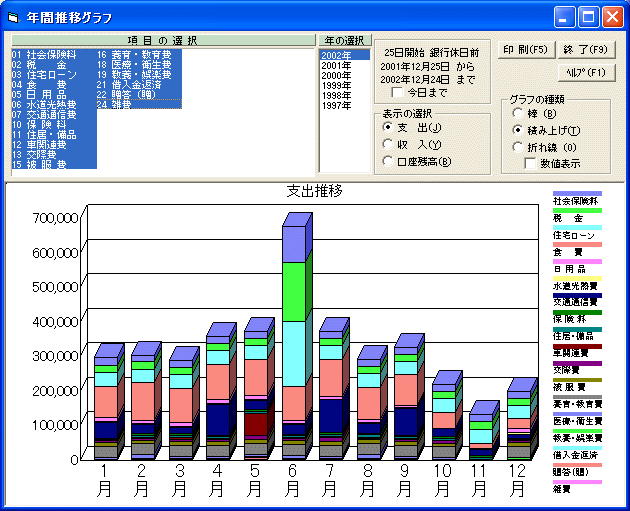630x511 pixels.
Task: Select the 支出 radio button
Action: (x=388, y=127)
